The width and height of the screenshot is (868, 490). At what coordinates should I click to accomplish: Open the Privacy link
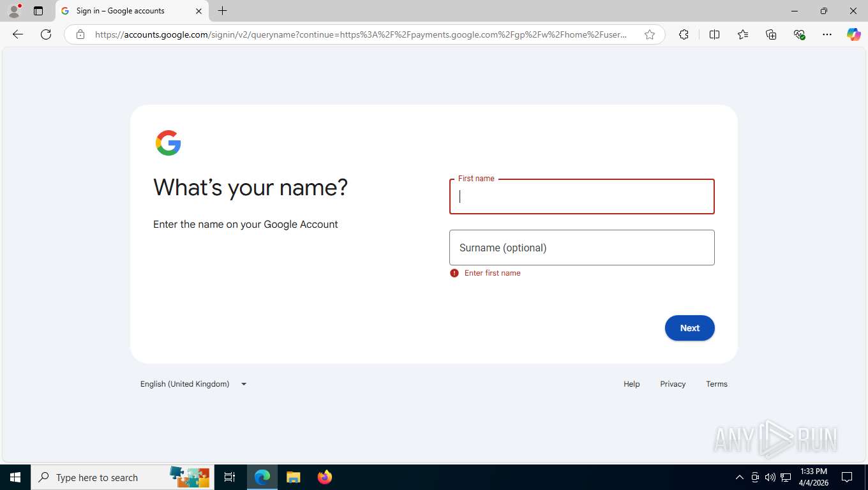[x=673, y=384]
